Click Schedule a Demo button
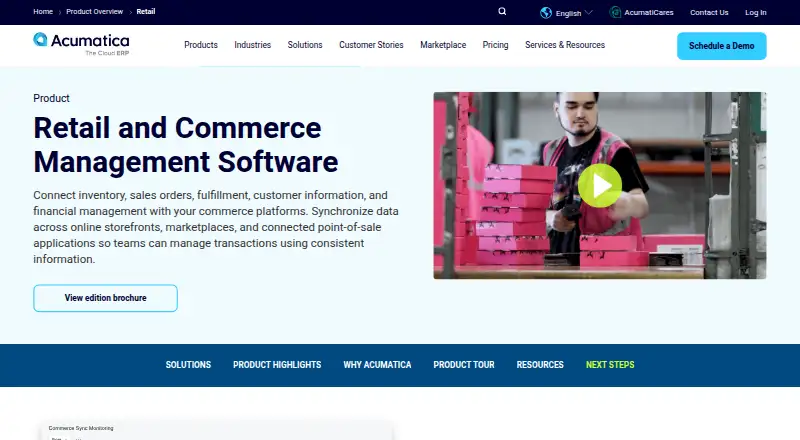The width and height of the screenshot is (800, 440). coord(721,46)
